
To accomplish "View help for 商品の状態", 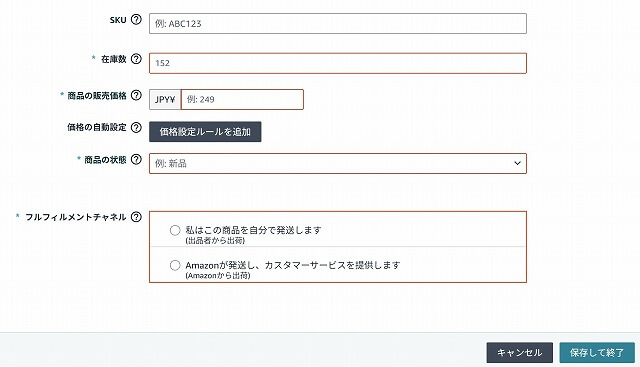I will [136, 159].
